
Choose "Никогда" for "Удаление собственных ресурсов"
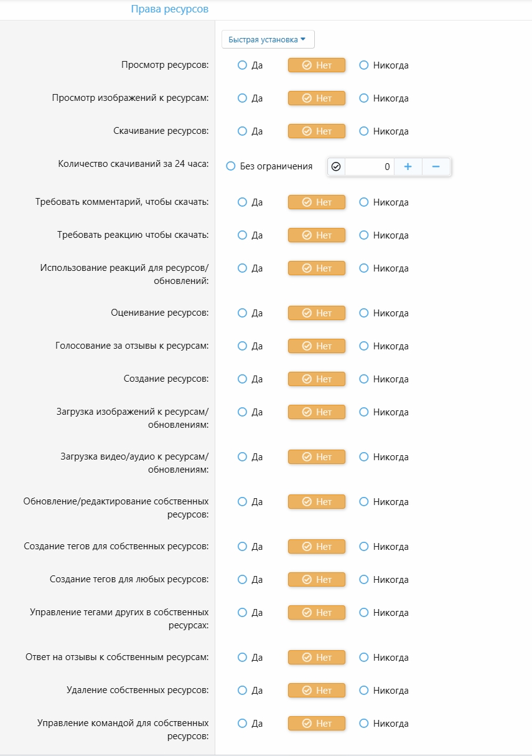coord(363,690)
